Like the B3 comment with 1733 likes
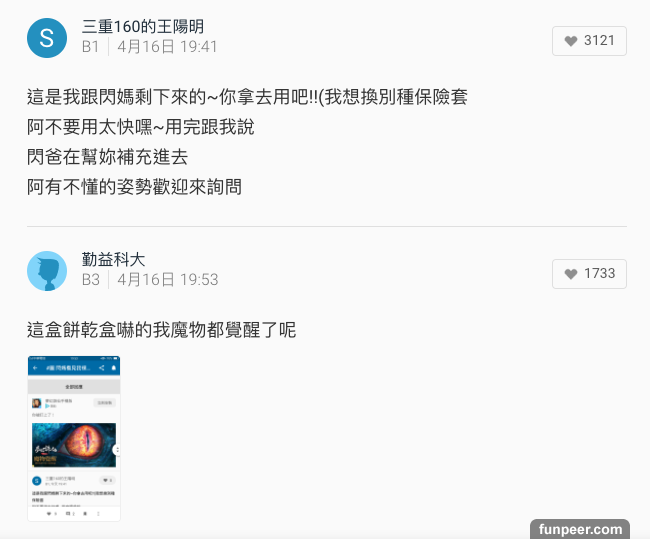 coord(589,274)
